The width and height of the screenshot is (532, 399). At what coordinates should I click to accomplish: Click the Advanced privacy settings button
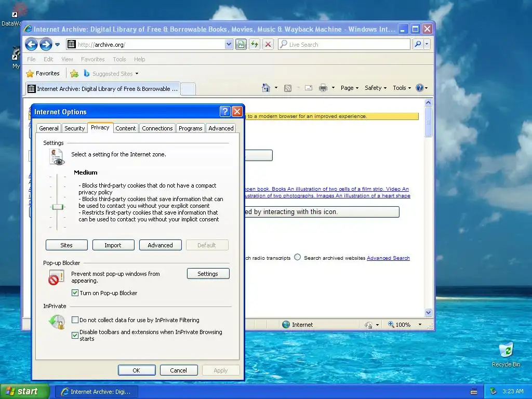click(x=160, y=245)
